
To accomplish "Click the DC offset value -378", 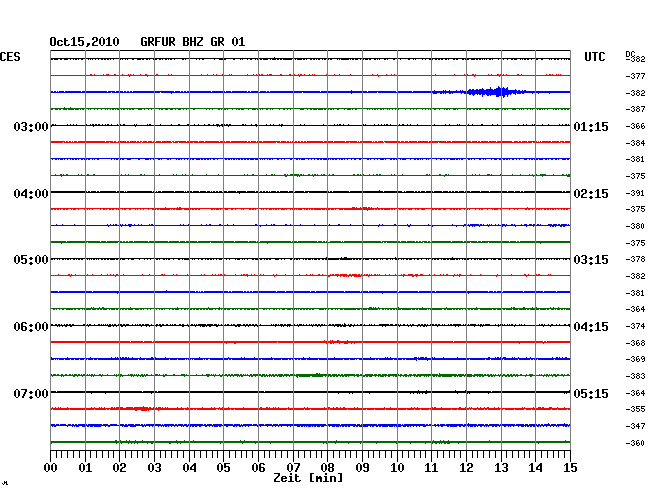I will coord(635,259).
